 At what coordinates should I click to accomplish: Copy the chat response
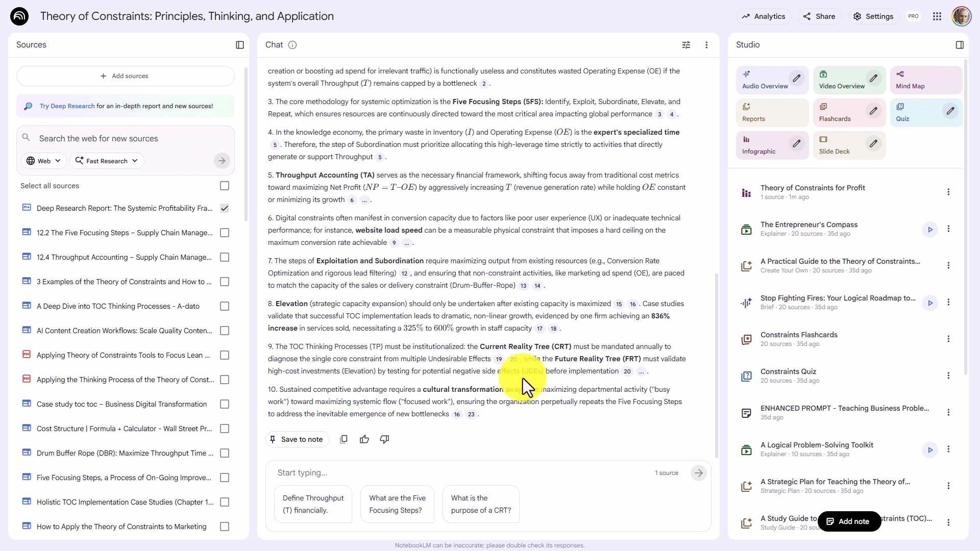click(344, 439)
